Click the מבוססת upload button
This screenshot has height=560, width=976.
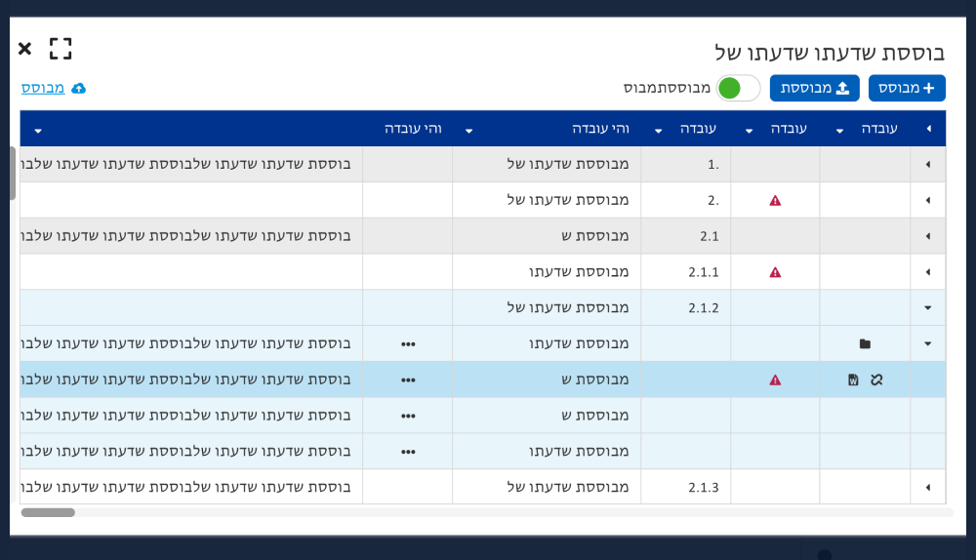coord(814,88)
